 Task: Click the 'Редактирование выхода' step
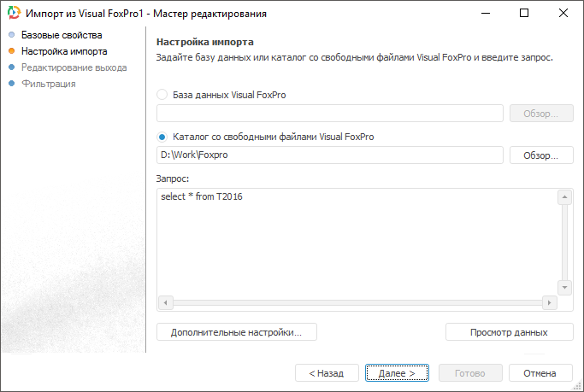coord(74,67)
